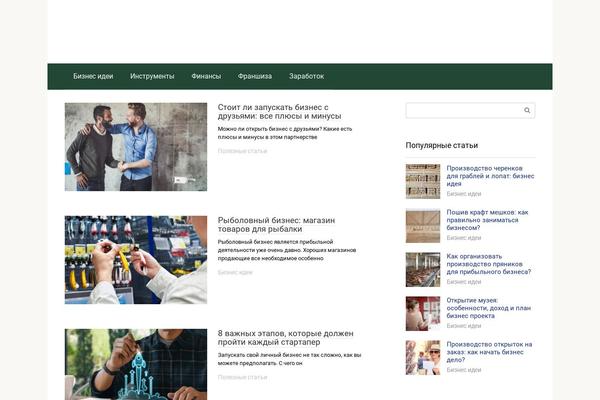Select Полезные статьи category under friends article

pos(242,151)
